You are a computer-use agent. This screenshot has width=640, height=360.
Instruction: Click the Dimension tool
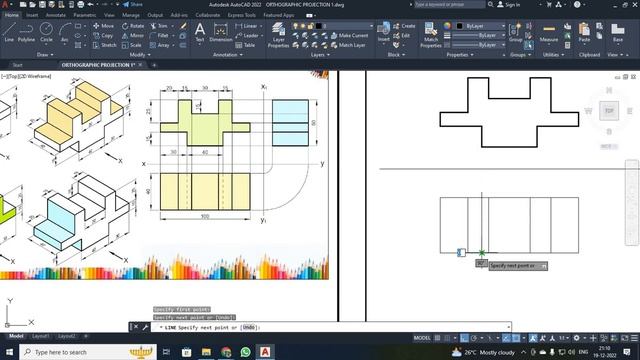click(x=221, y=32)
